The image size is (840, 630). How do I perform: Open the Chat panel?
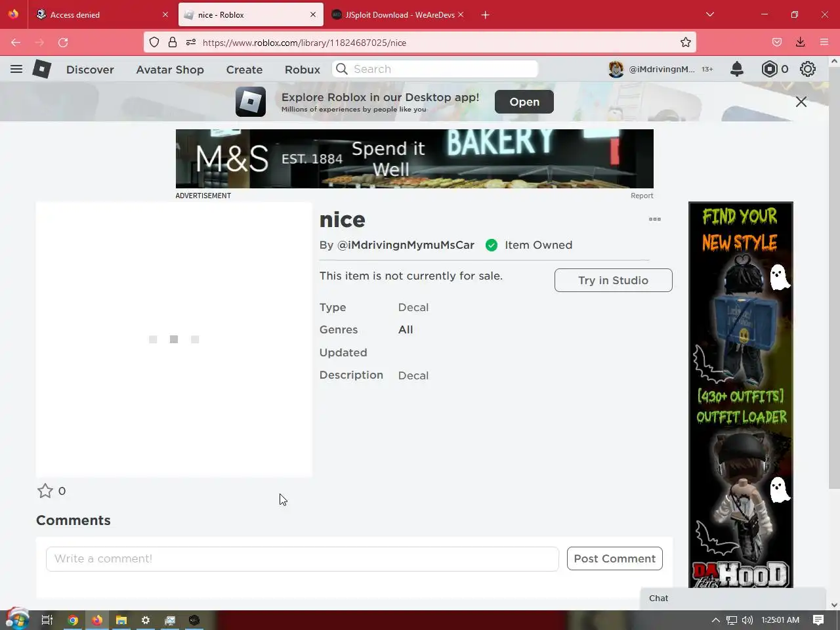click(733, 598)
